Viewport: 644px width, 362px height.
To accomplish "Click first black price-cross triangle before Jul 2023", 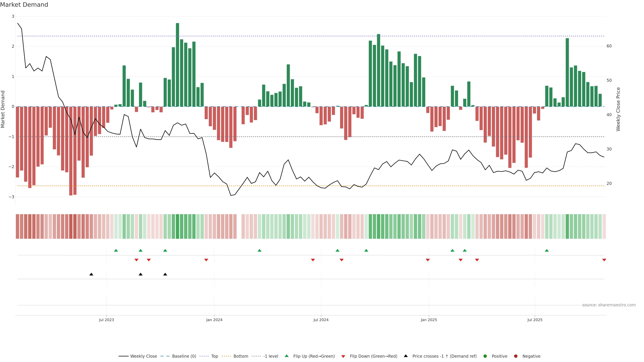I will (91, 274).
